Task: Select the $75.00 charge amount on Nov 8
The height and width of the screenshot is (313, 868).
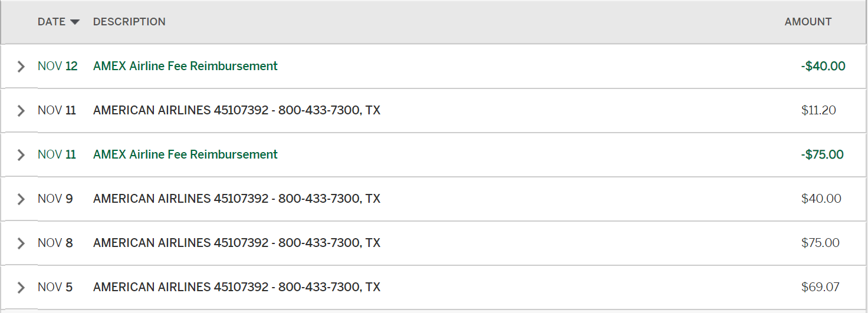Action: point(820,243)
